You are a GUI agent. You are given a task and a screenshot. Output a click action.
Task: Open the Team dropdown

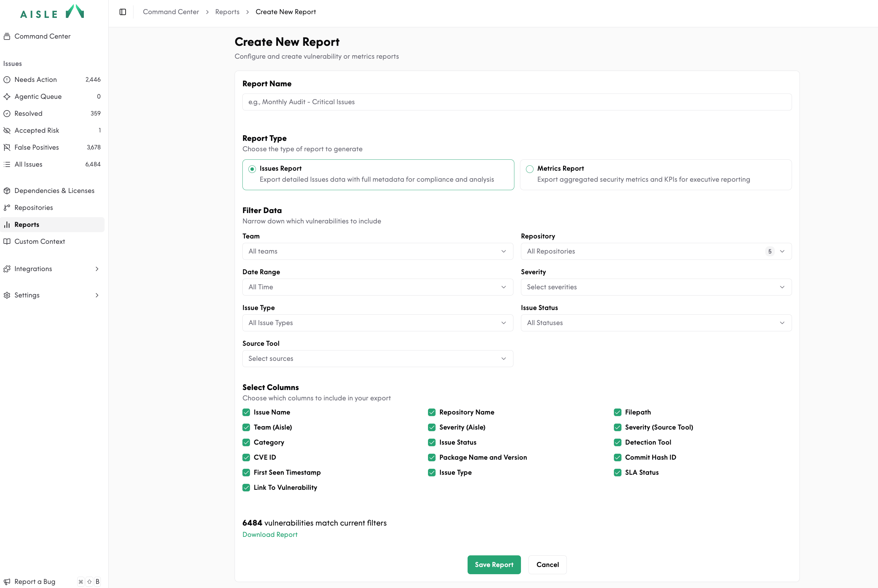pos(377,251)
